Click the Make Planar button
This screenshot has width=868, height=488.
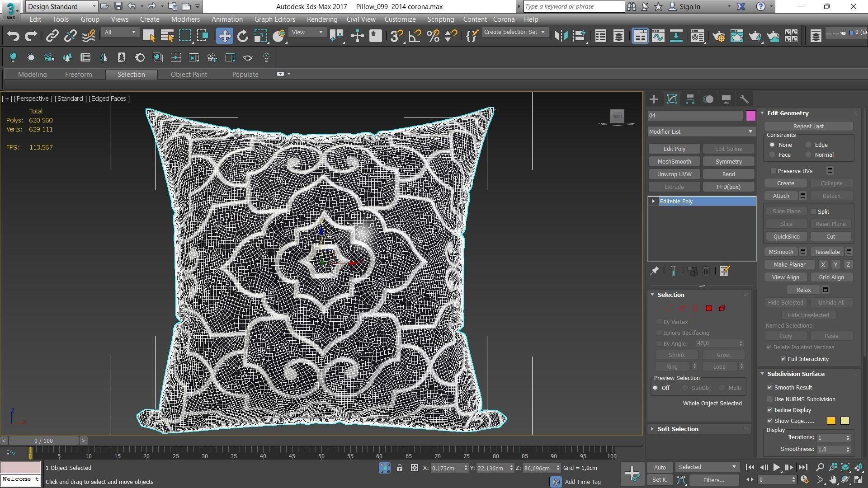click(x=789, y=264)
